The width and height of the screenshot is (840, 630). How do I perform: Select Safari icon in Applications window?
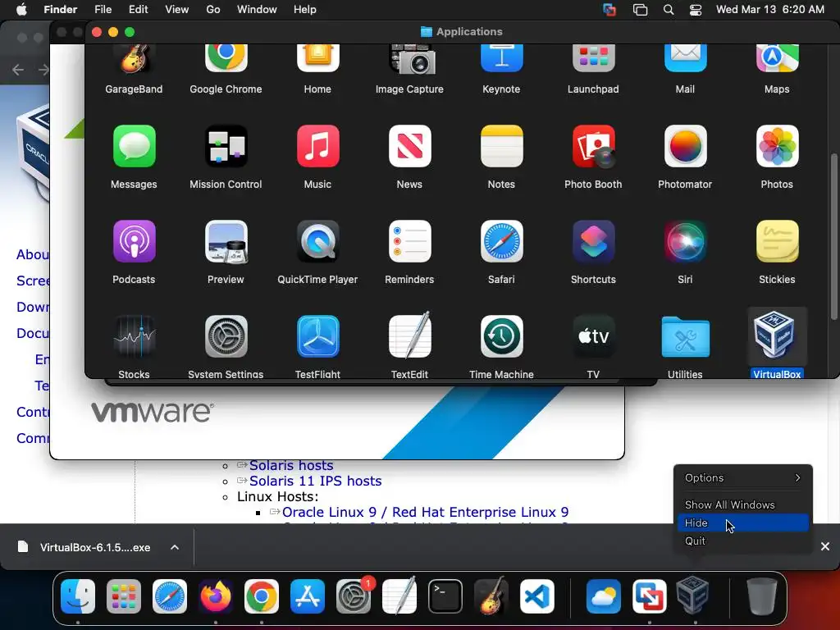tap(501, 241)
